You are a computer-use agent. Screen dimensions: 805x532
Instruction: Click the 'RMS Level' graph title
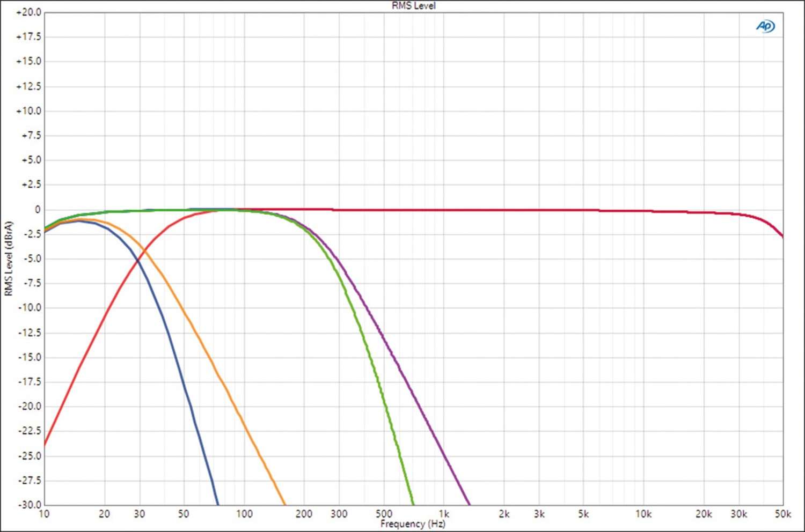pyautogui.click(x=413, y=6)
